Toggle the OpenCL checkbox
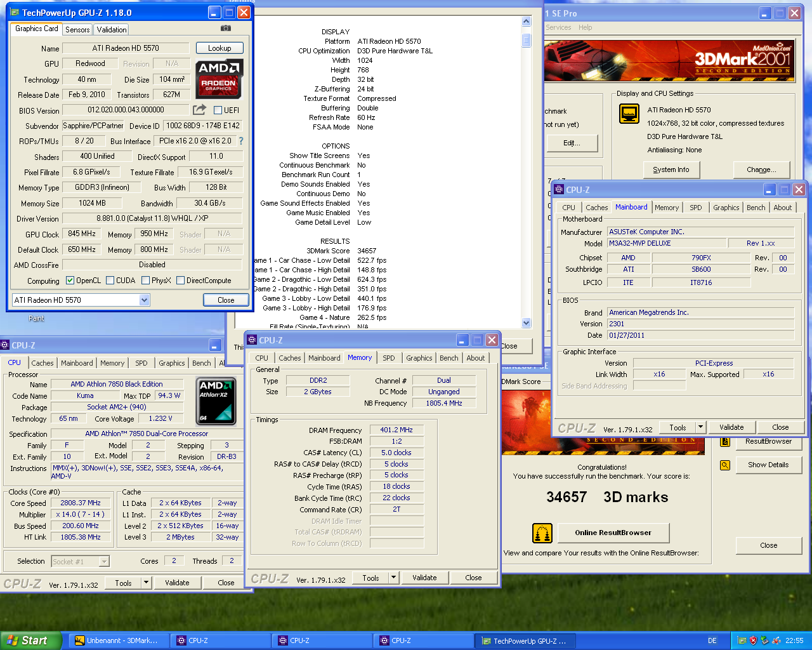Screen dimensions: 812x650 click(x=70, y=281)
